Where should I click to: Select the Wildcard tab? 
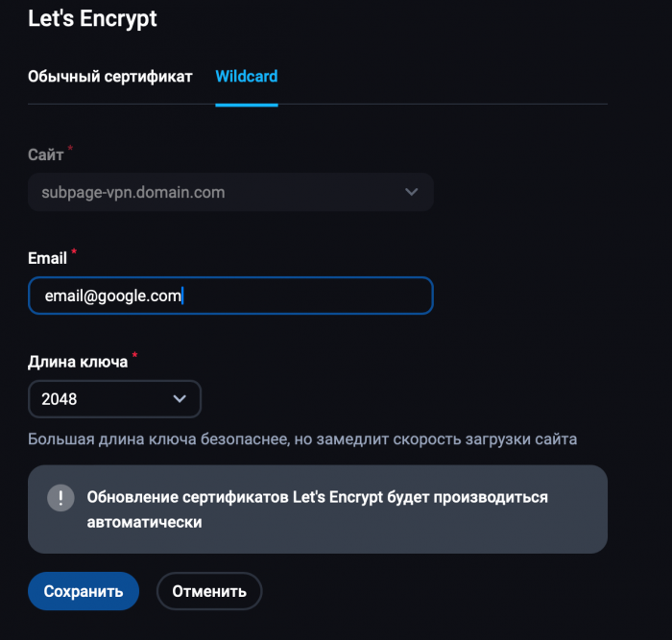point(247,76)
